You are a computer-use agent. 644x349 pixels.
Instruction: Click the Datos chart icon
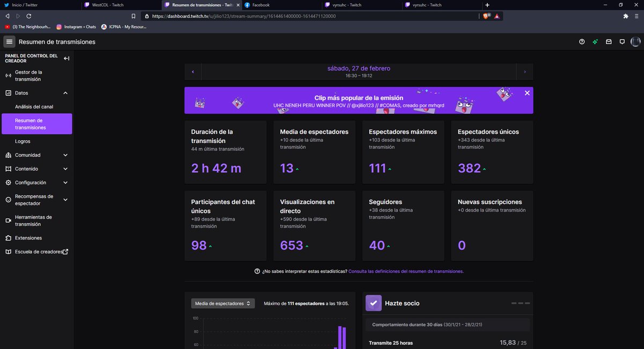tap(9, 93)
